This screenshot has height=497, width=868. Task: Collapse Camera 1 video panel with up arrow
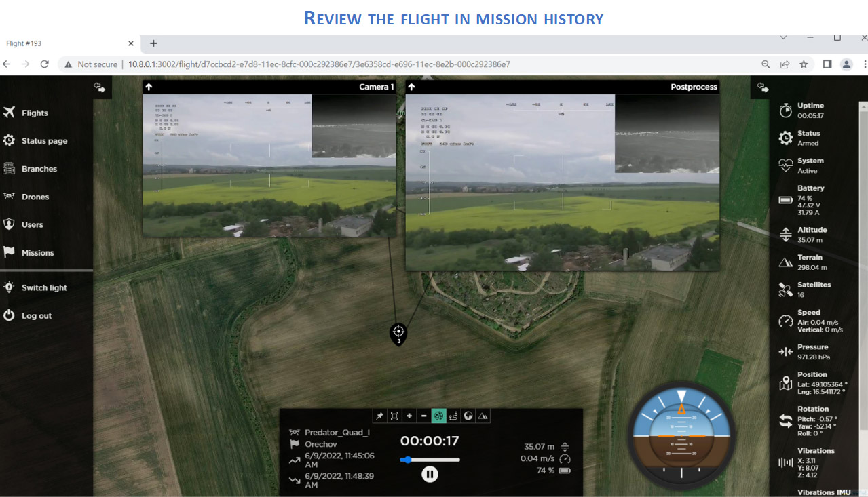pos(149,87)
